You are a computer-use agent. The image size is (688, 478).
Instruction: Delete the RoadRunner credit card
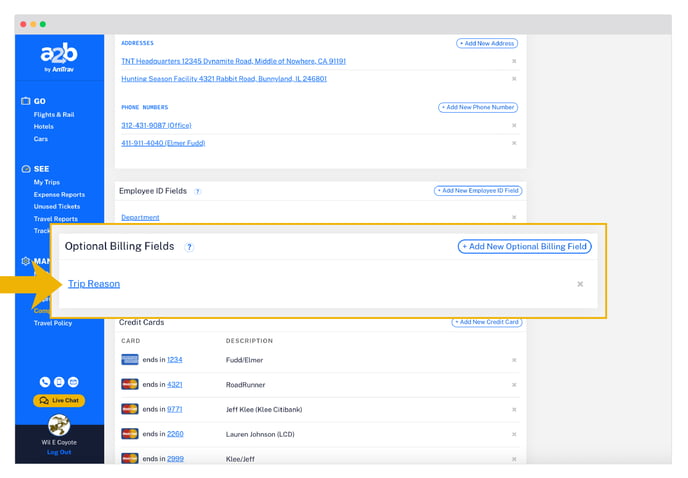click(514, 384)
